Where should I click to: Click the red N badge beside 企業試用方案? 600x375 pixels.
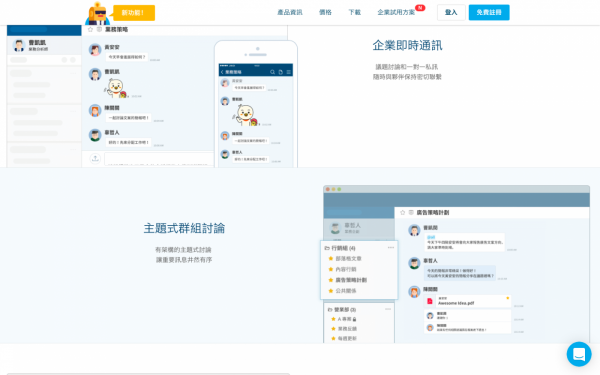(420, 8)
